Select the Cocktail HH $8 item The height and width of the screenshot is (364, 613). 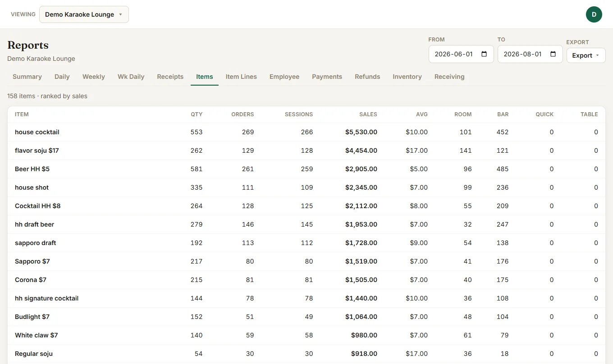pos(37,206)
